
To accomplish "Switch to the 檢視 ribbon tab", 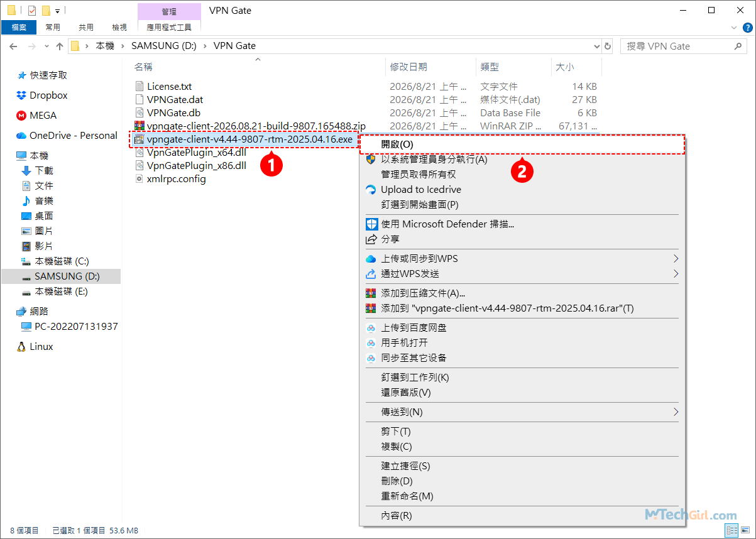I will click(119, 27).
